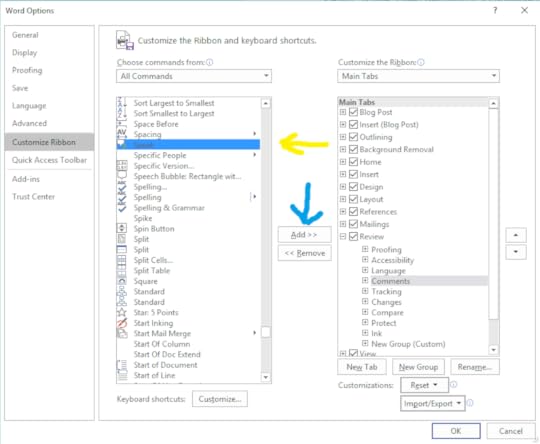Select the Spacing AV icon

(x=122, y=133)
